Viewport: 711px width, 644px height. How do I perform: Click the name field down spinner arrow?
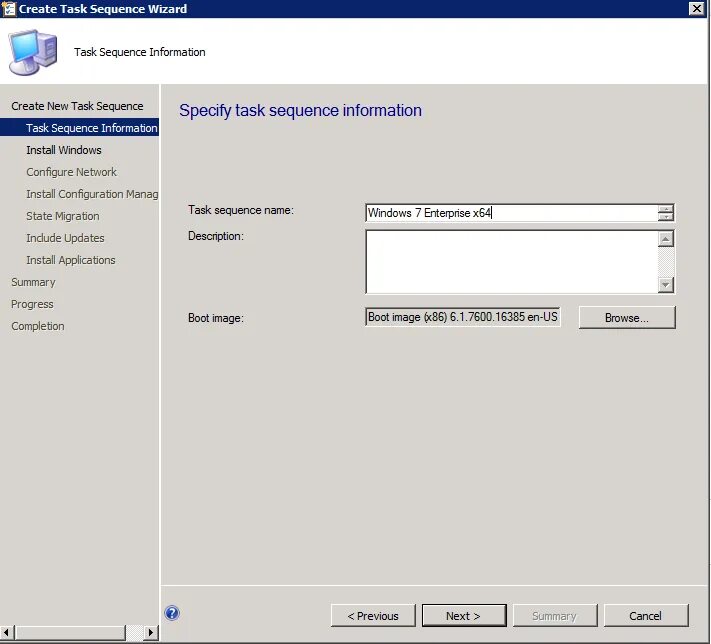coord(666,217)
